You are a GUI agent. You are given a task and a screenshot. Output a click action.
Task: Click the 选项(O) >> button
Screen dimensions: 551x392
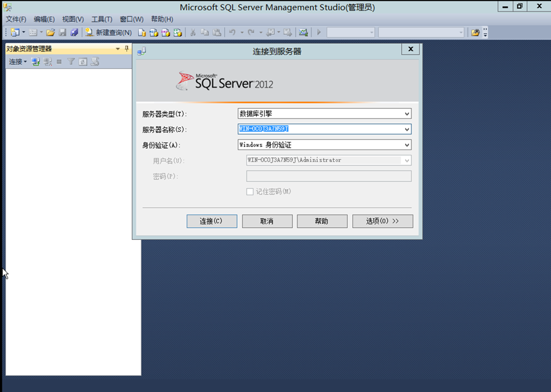click(383, 221)
